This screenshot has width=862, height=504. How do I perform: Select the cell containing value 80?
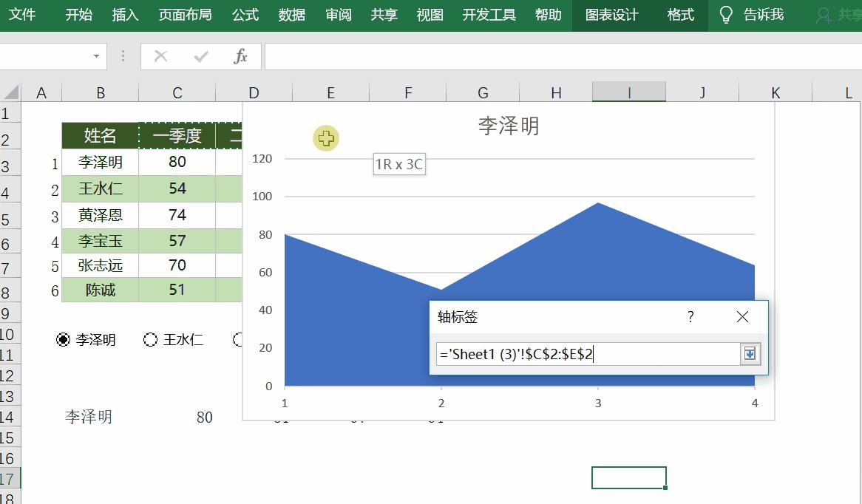(177, 162)
